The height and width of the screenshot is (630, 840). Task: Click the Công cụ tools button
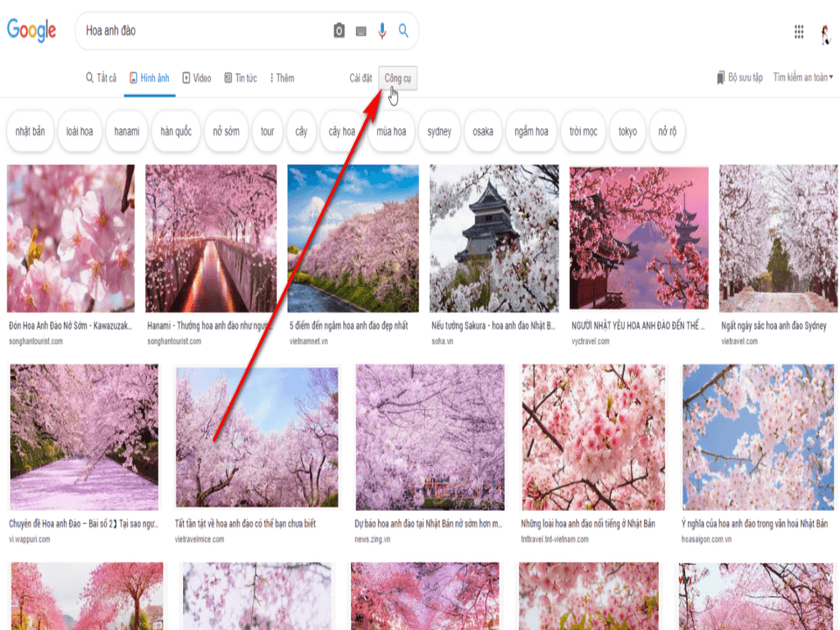[x=398, y=79]
